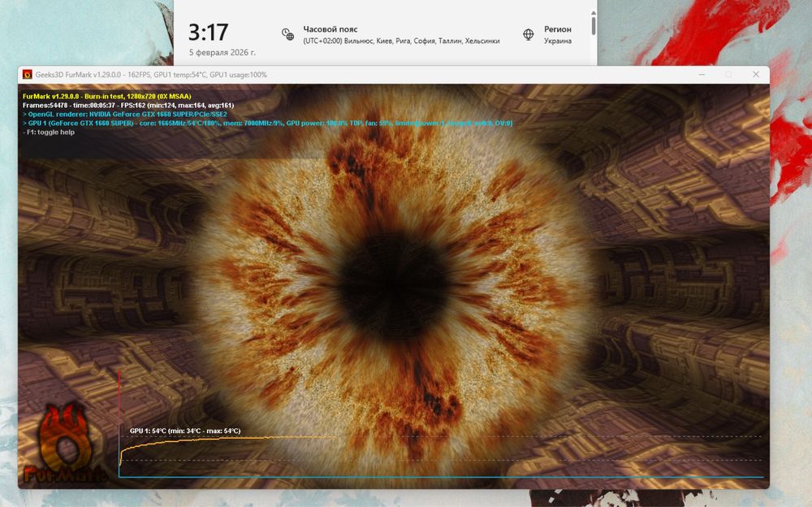Click the 'Frames:54478' statistics line
Screen dimensions: 812x507
pyautogui.click(x=128, y=106)
